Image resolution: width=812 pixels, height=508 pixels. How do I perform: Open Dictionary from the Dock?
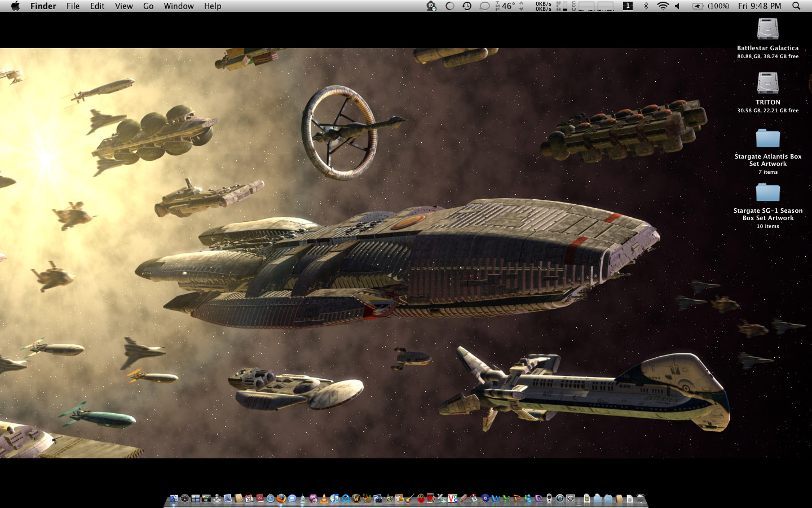(x=260, y=498)
